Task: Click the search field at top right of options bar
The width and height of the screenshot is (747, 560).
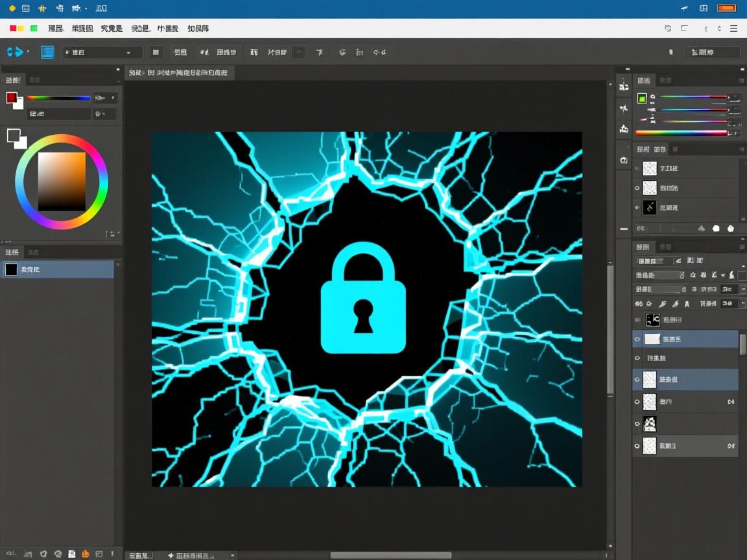Action: (x=713, y=52)
